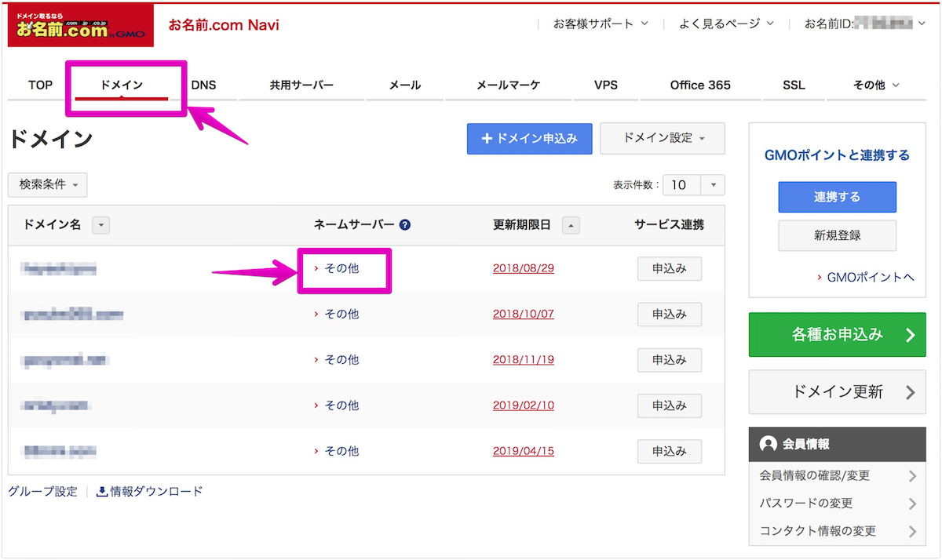
Task: Click the 新規登録 button
Action: (838, 235)
